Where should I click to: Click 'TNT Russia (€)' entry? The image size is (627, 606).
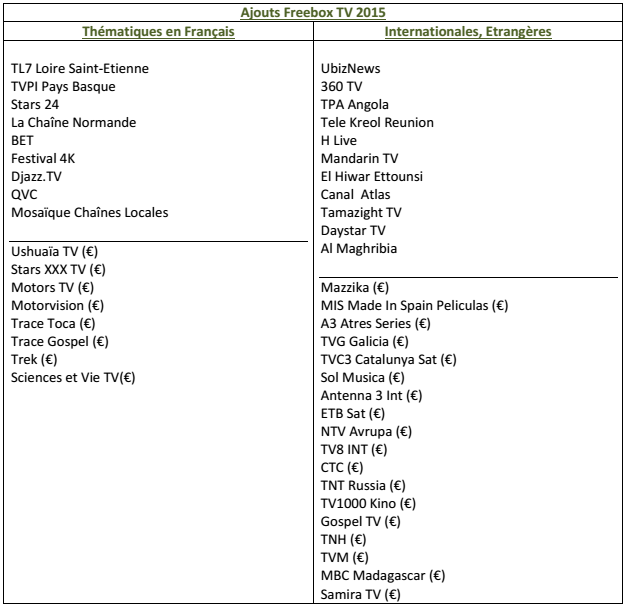(363, 486)
